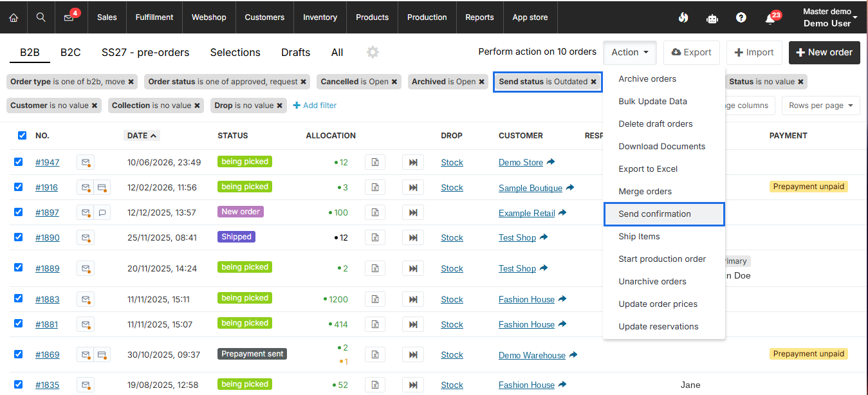The width and height of the screenshot is (868, 395).
Task: Click the Excel file icon for order #1881
Action: click(374, 324)
